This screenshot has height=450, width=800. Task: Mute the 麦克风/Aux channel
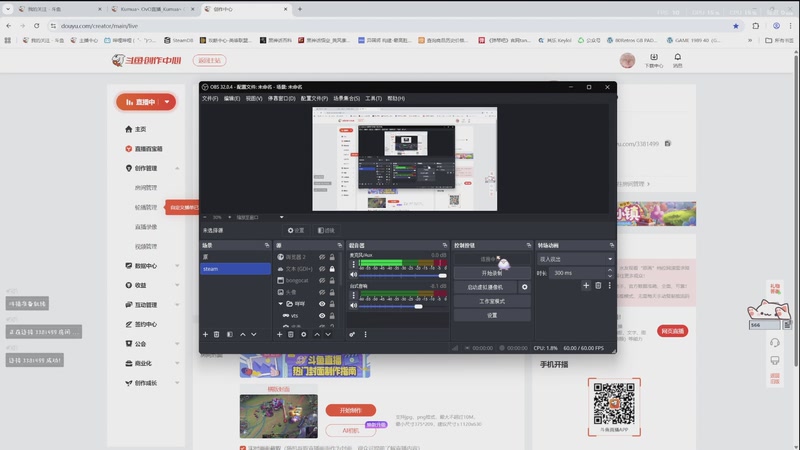click(x=353, y=274)
